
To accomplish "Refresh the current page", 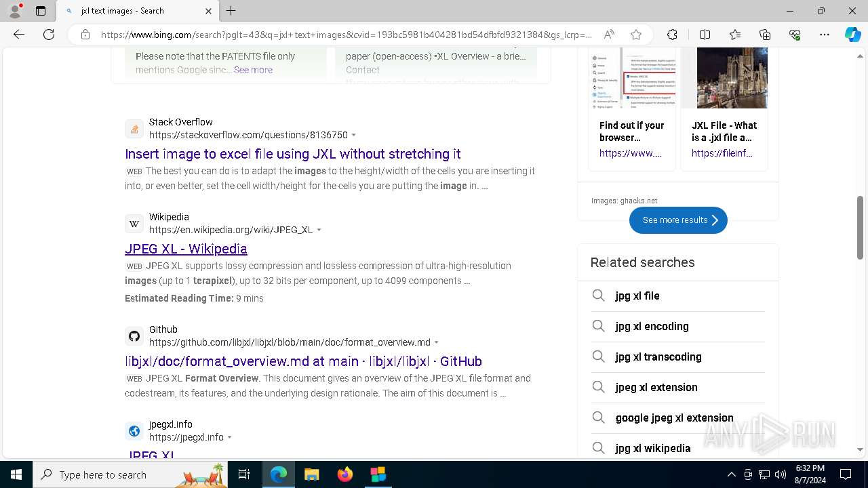I will (49, 35).
